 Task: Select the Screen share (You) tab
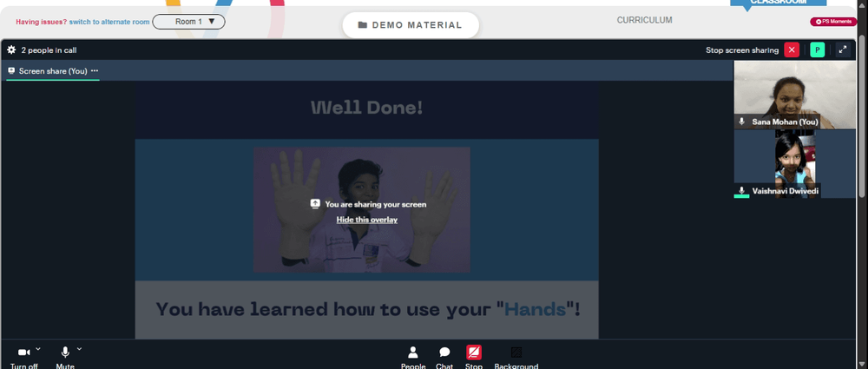[x=53, y=71]
